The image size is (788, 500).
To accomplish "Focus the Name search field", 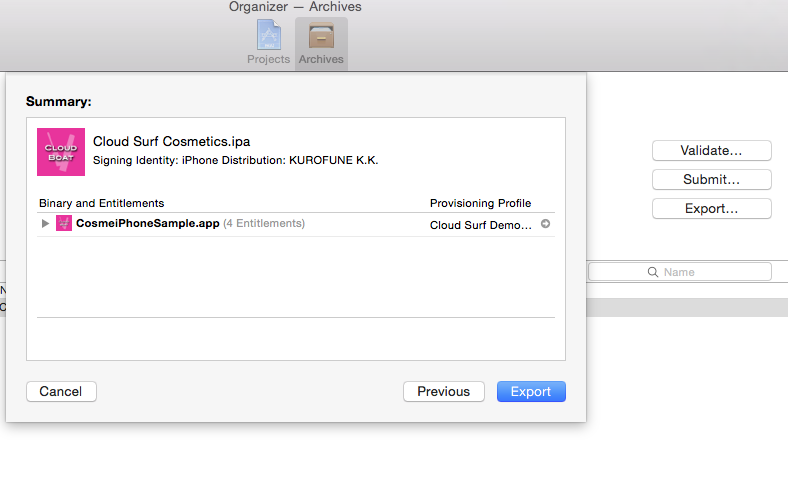I will tap(680, 272).
